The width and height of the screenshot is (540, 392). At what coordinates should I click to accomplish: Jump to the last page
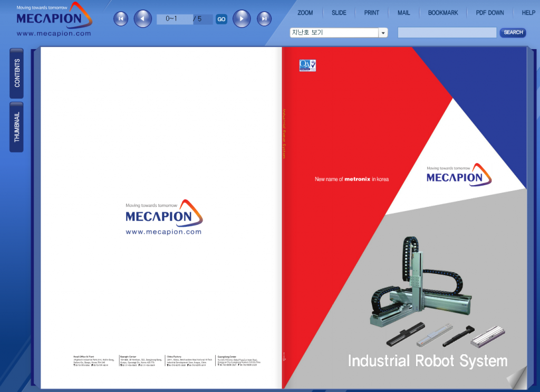264,18
